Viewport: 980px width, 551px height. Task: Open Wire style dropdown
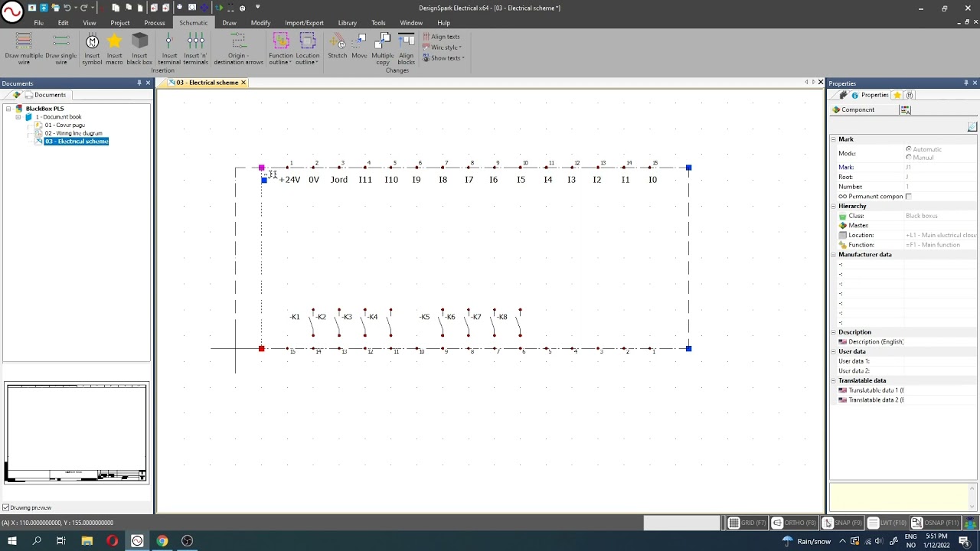pos(443,47)
